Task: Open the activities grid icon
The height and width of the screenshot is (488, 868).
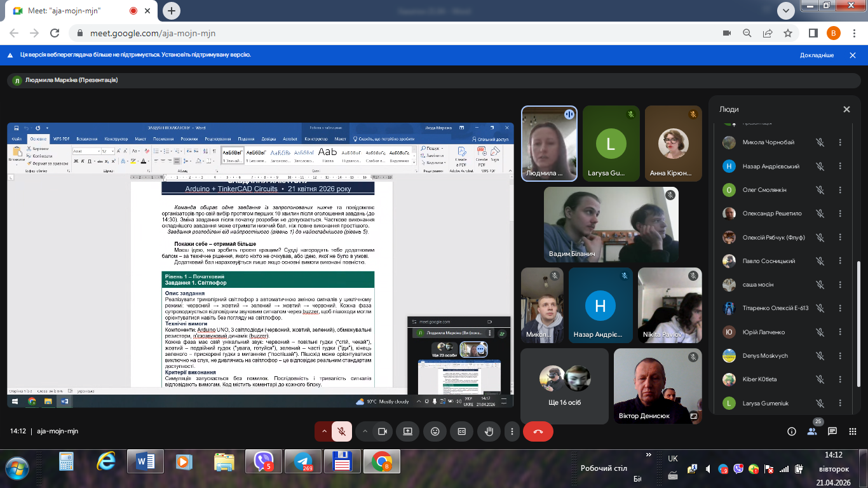Action: (x=853, y=431)
